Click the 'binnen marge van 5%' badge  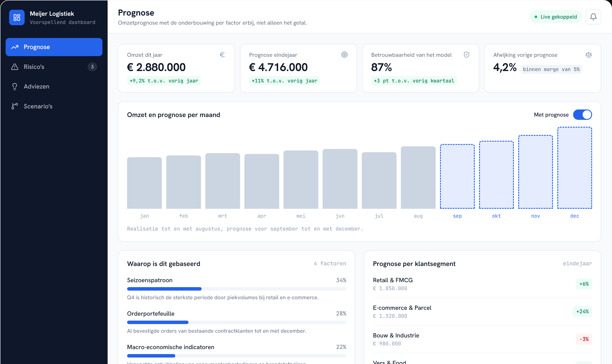pos(551,69)
